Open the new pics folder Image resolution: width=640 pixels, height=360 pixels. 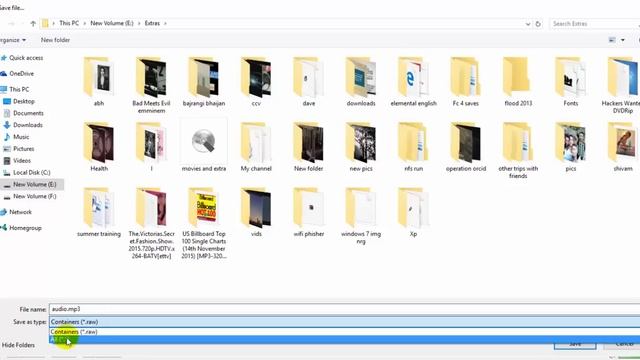point(361,147)
